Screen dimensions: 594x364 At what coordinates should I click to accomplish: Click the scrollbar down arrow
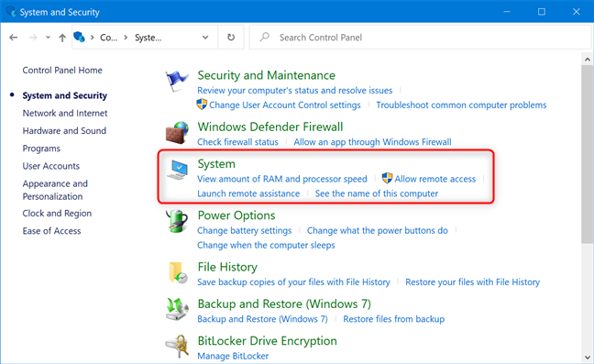[588, 358]
